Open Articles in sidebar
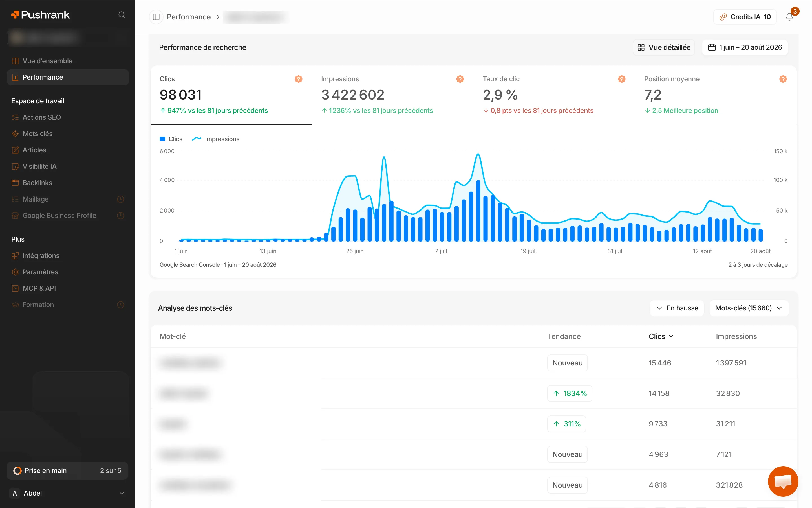 [68, 150]
